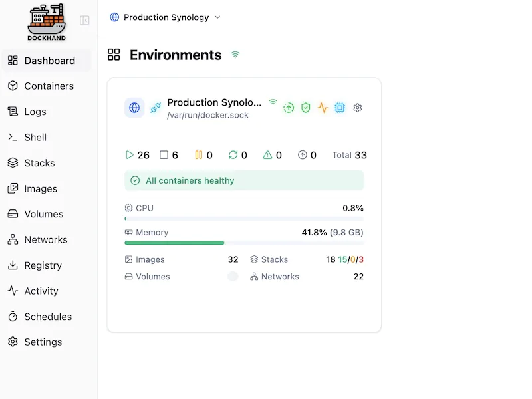Viewport: 532px width, 399px height.
Task: Click the Networks count 22
Action: coord(358,277)
